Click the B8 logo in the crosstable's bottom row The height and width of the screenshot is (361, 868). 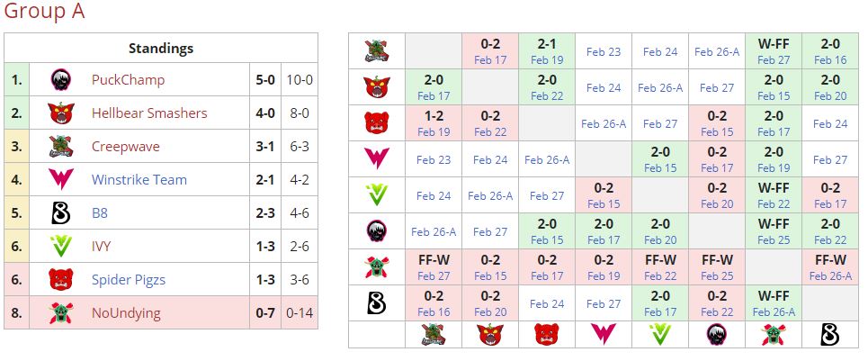[829, 335]
